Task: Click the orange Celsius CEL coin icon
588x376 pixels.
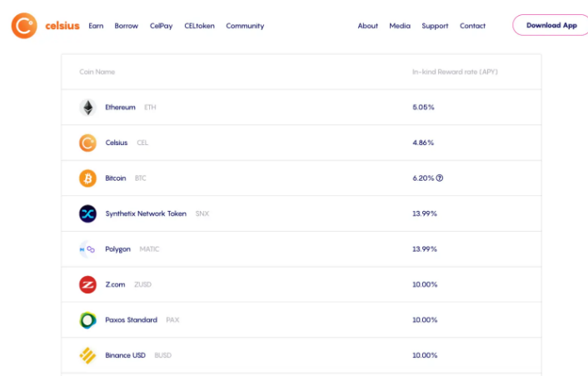Action: point(87,143)
